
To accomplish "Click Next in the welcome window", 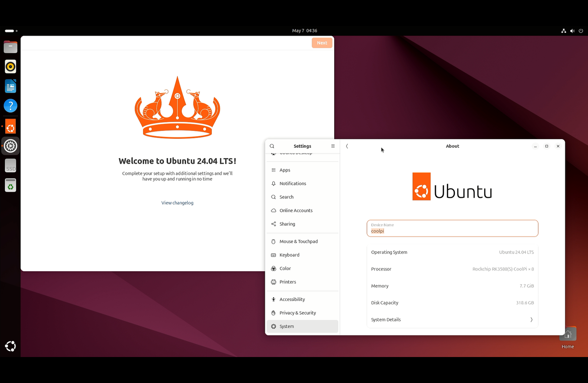I will 322,43.
